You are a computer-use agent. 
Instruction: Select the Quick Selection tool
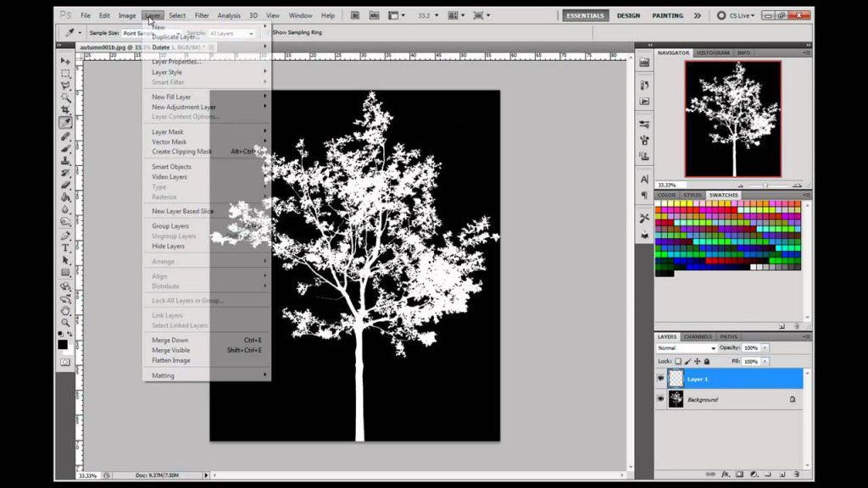[65, 97]
